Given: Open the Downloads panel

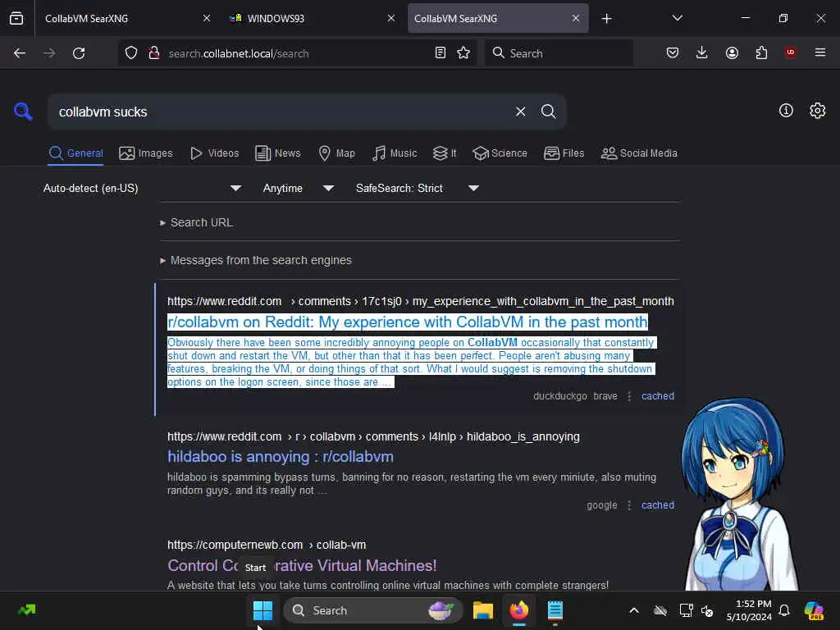Looking at the screenshot, I should click(x=702, y=52).
